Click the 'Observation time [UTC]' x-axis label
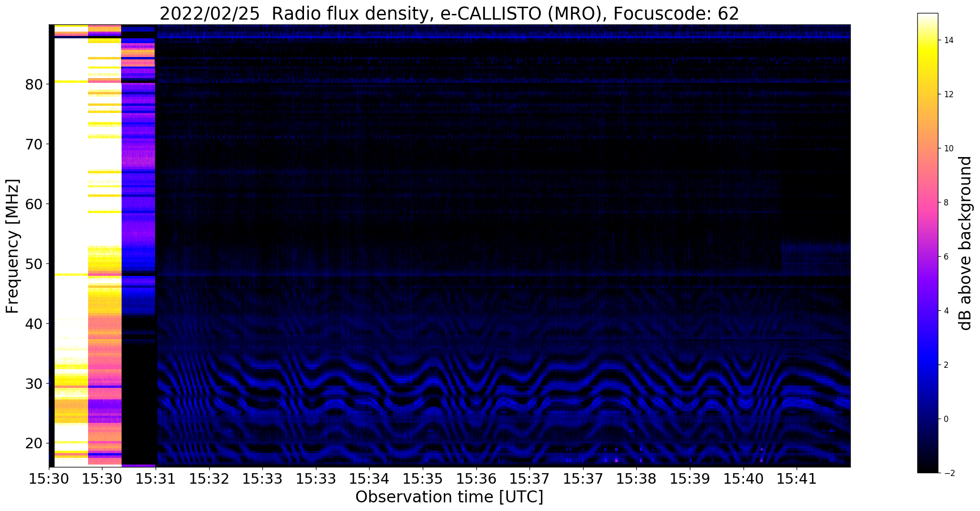 pyautogui.click(x=449, y=497)
